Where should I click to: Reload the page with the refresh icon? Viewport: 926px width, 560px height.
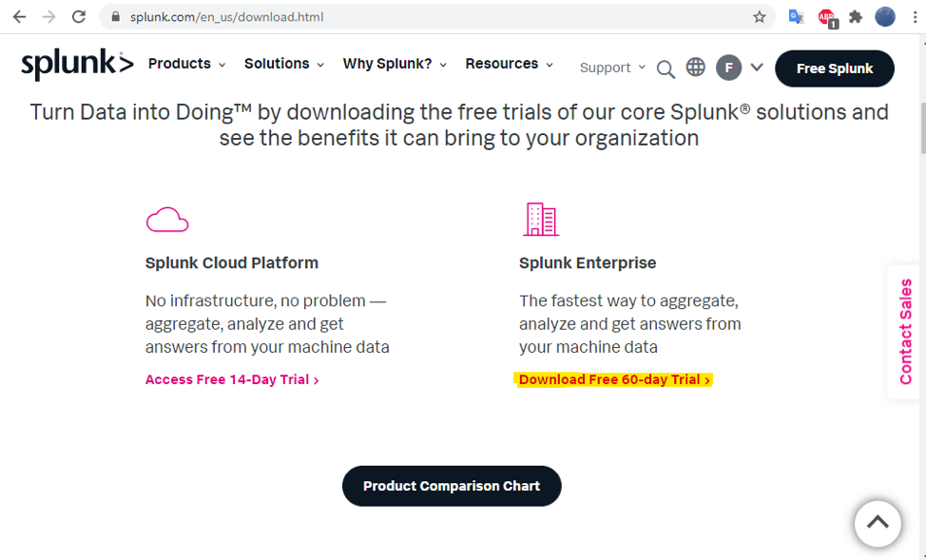point(79,16)
